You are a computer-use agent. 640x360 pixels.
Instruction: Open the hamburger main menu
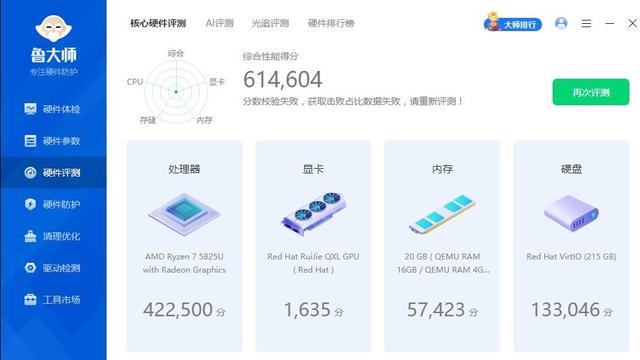[x=586, y=23]
